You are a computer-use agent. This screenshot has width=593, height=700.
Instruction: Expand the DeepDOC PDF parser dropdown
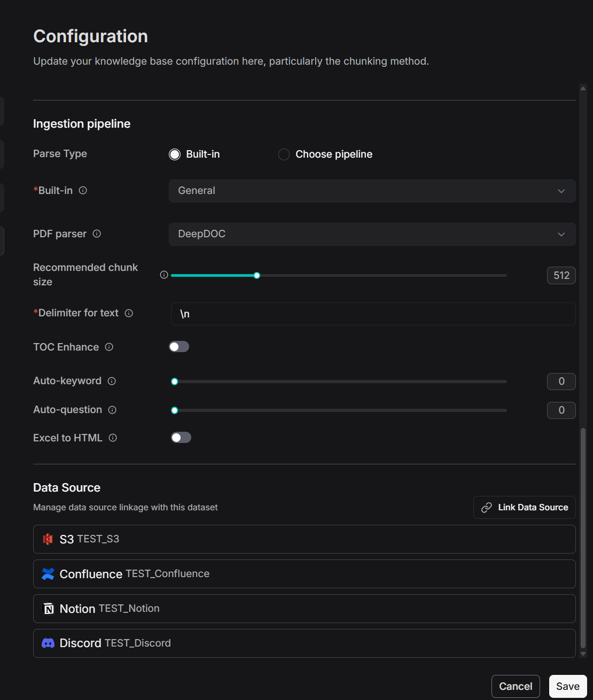pos(372,234)
